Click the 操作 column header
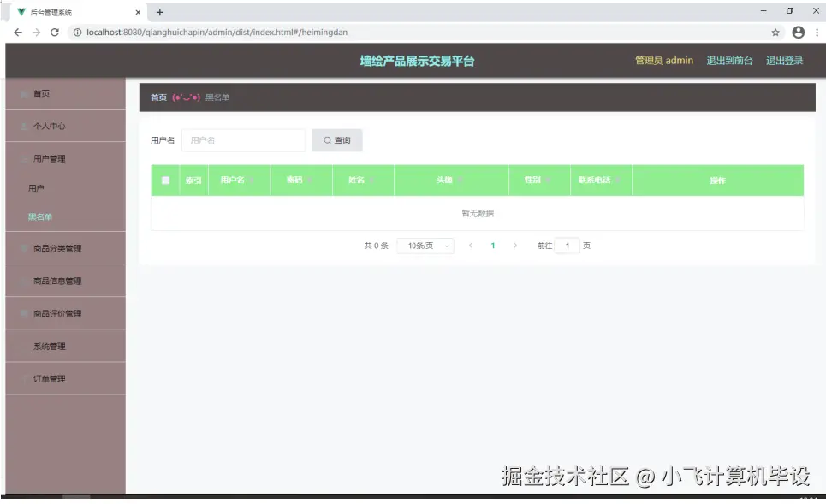This screenshot has width=826, height=504. click(717, 180)
